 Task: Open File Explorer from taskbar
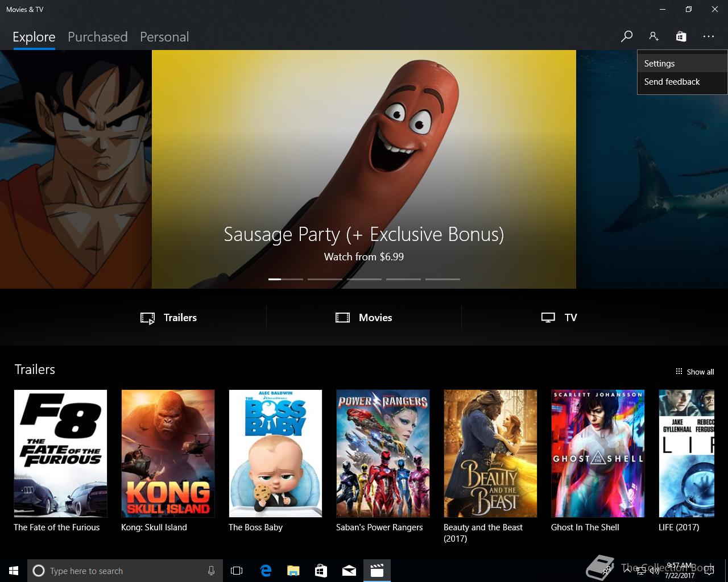coord(293,571)
